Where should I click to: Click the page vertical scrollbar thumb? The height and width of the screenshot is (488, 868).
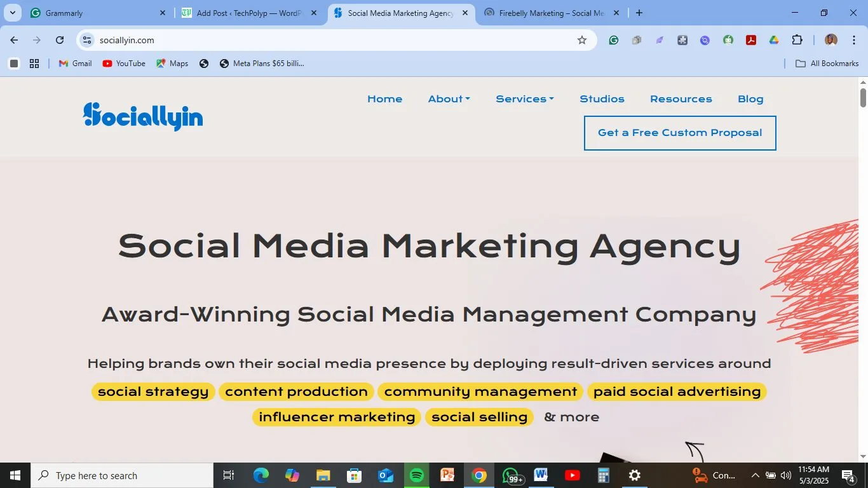863,97
